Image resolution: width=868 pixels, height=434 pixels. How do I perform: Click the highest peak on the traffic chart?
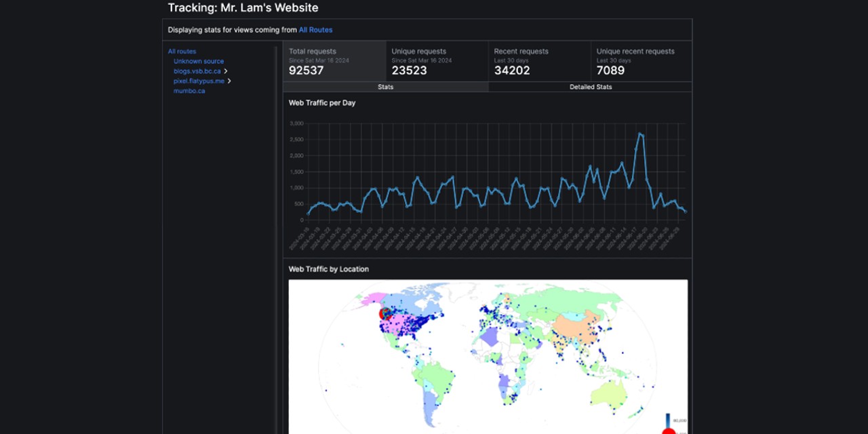639,134
